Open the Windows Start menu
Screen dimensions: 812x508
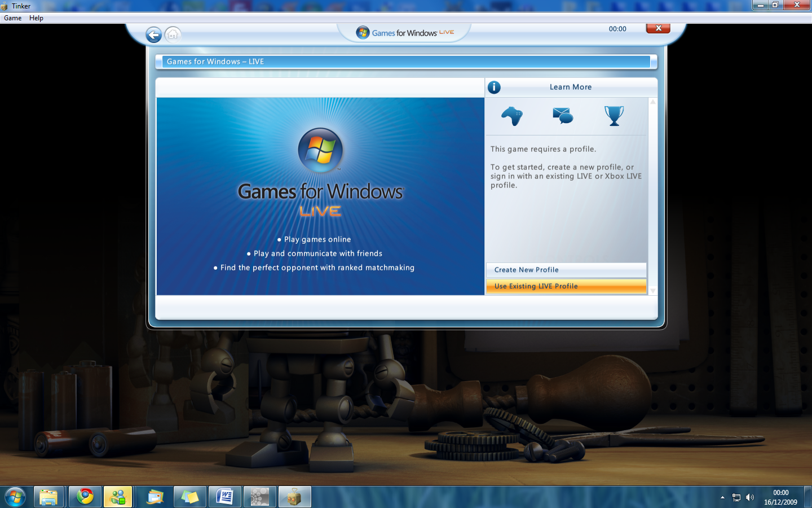tap(15, 497)
